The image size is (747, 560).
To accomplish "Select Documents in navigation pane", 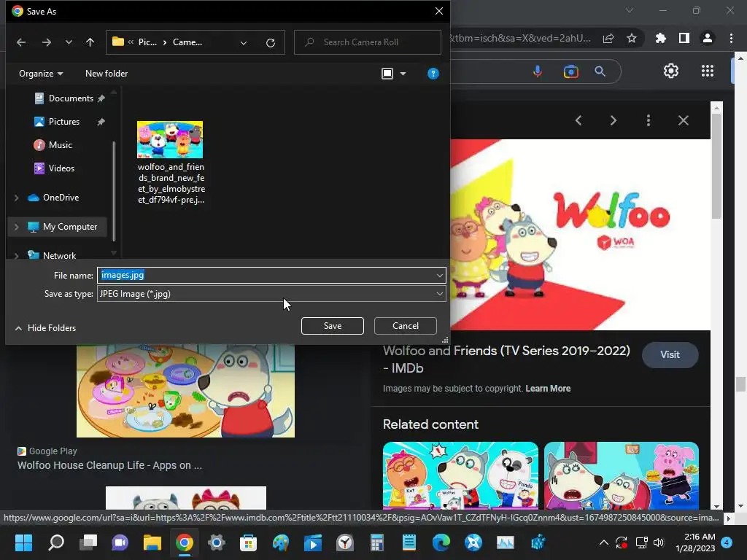I will click(71, 98).
